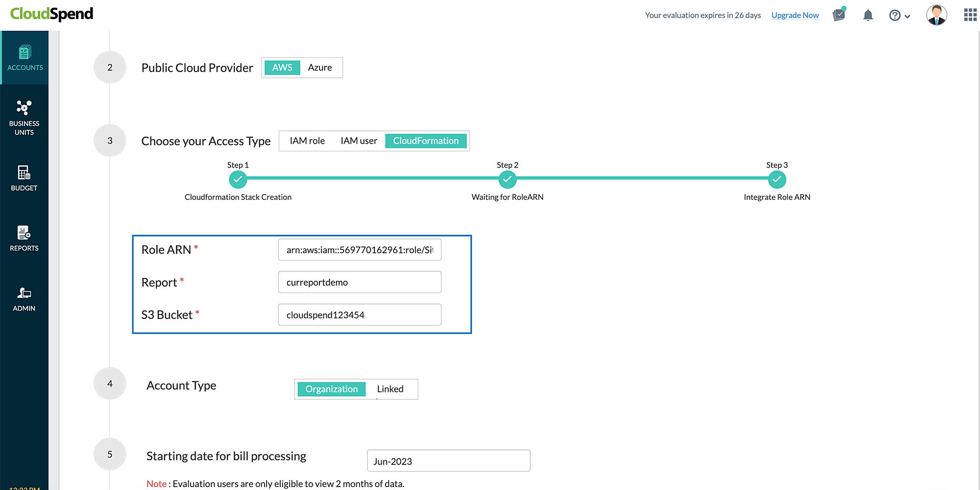Click 'Waiting for RoleARN' label
This screenshot has width=980, height=490.
click(x=508, y=197)
